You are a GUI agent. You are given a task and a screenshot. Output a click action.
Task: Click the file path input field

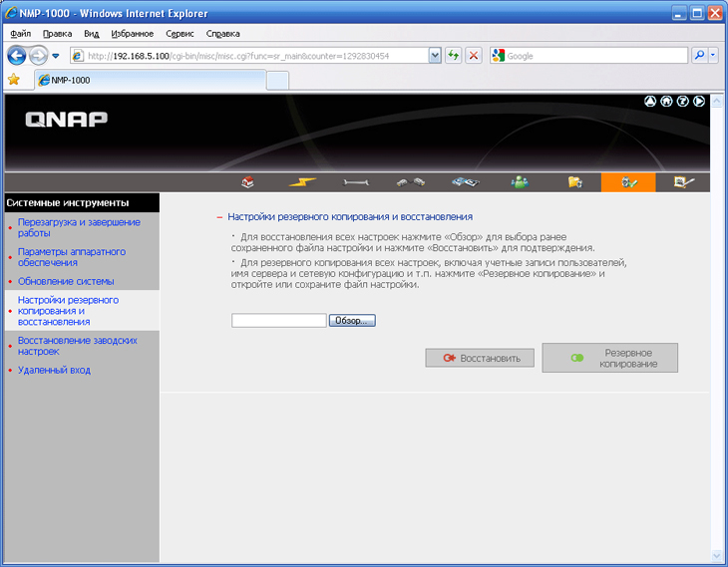point(278,321)
